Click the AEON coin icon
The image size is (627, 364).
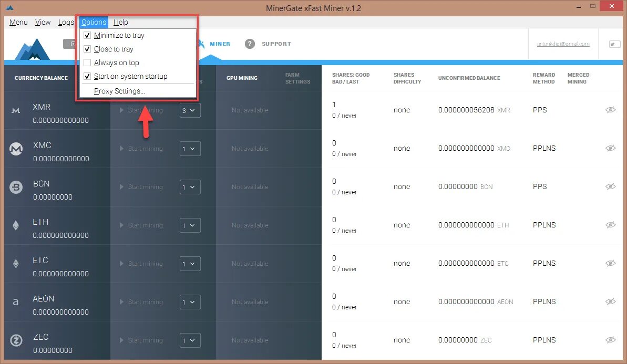(16, 302)
